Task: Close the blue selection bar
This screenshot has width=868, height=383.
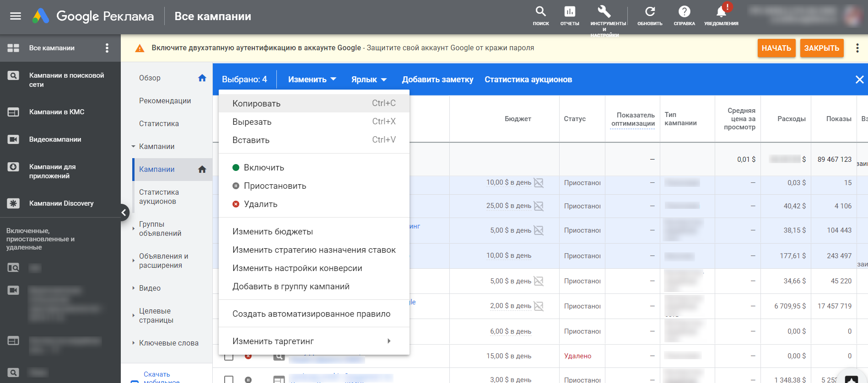Action: click(859, 80)
